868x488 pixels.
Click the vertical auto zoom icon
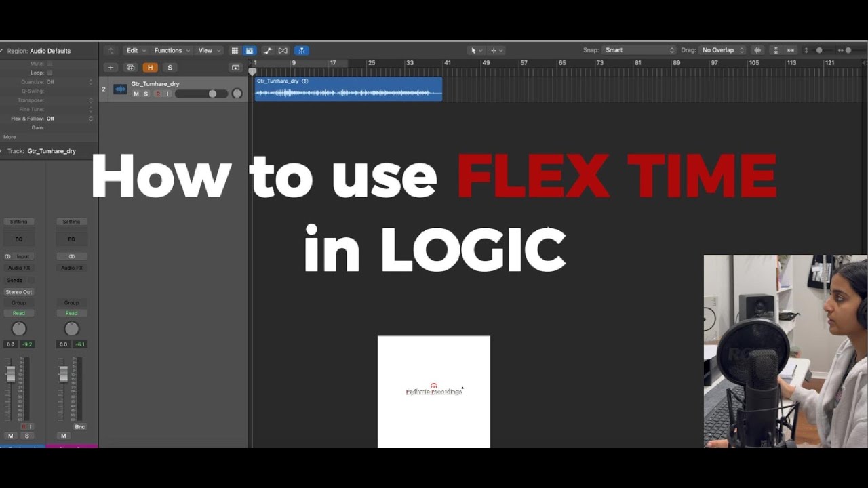coord(776,50)
